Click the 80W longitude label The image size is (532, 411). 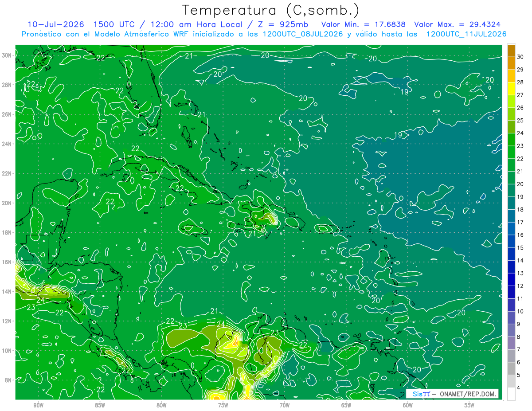click(161, 406)
